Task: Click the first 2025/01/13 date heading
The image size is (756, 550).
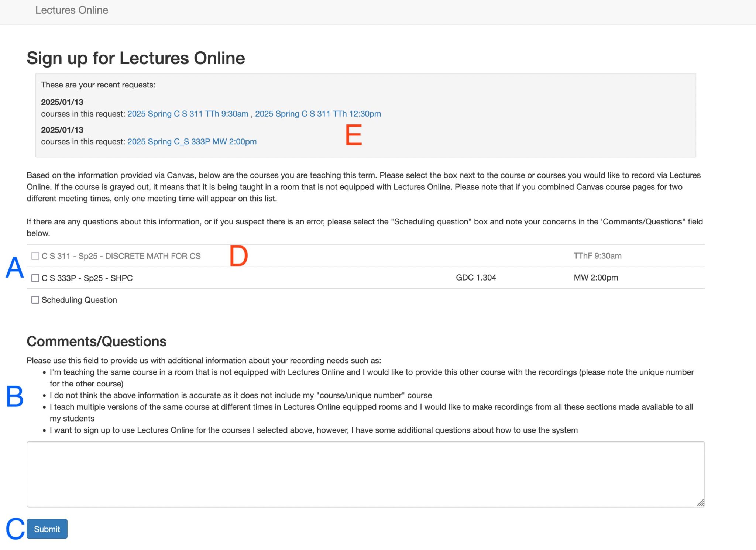Action: tap(62, 103)
